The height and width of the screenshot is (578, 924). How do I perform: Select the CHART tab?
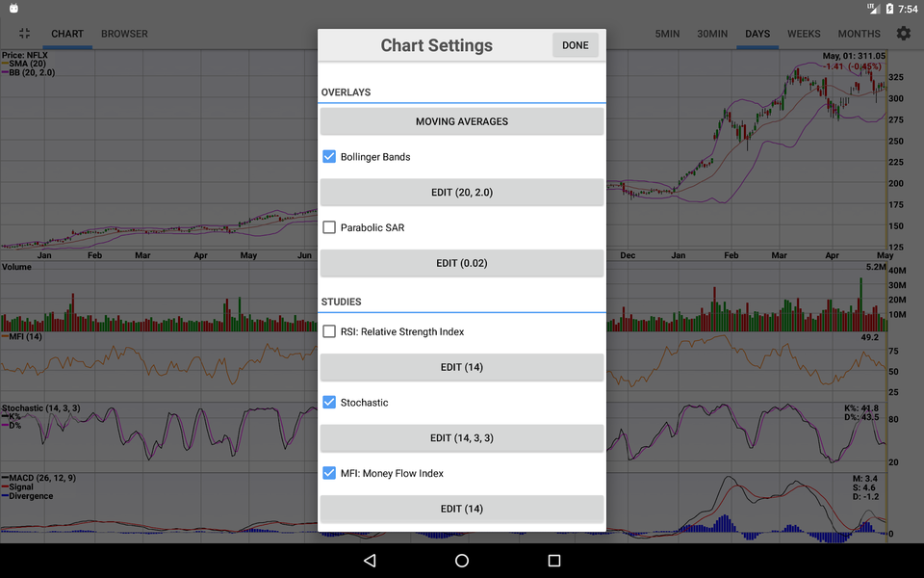66,34
